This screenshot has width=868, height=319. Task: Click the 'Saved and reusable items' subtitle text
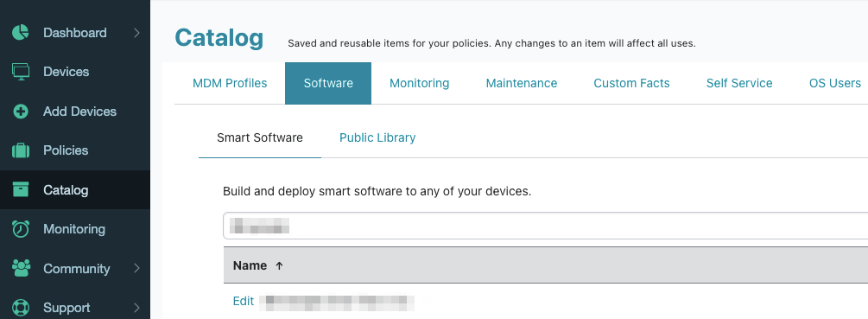point(491,43)
